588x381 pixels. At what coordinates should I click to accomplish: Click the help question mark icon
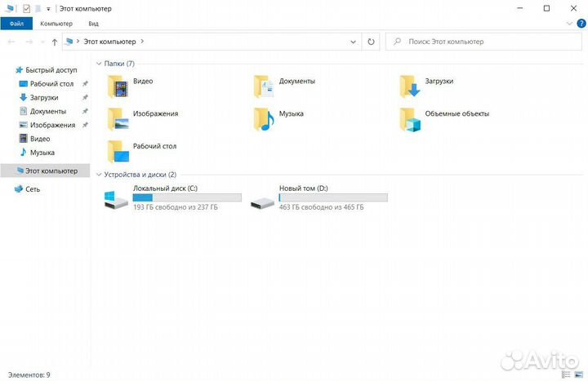coord(581,23)
